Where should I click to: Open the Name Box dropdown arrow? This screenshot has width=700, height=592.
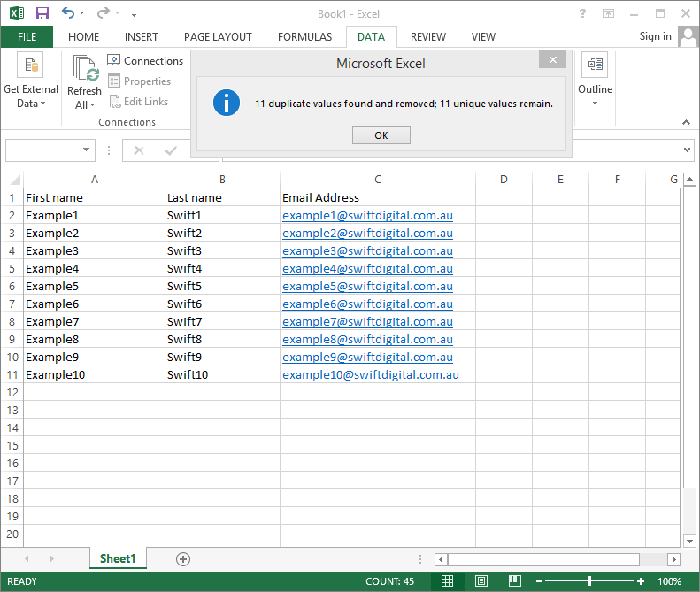pos(86,150)
